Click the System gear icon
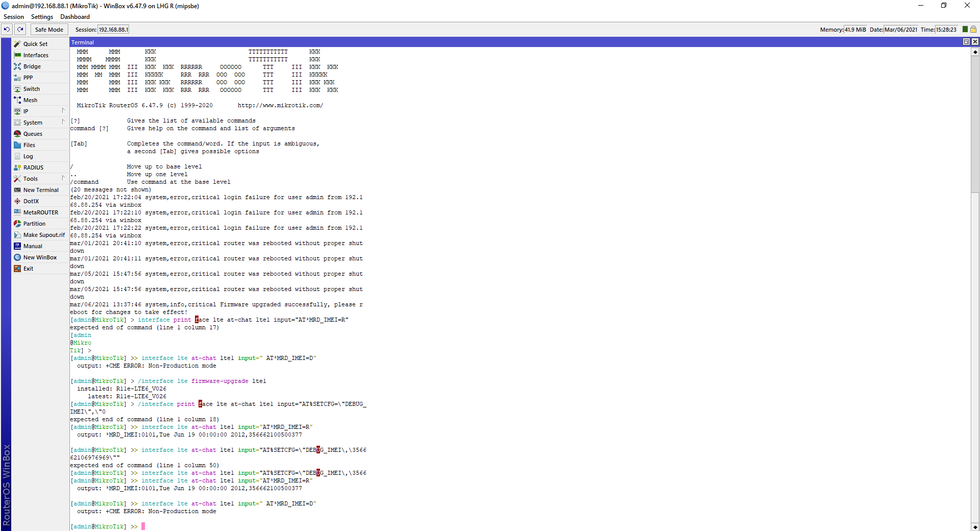 pyautogui.click(x=17, y=123)
